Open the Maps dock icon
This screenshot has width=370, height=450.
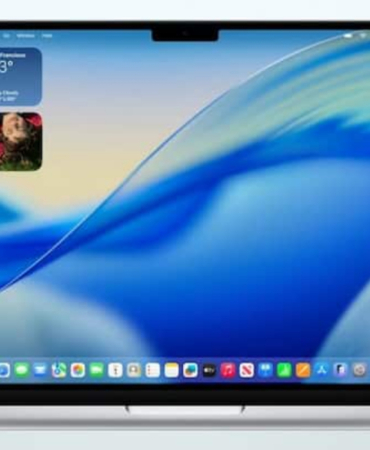59,370
